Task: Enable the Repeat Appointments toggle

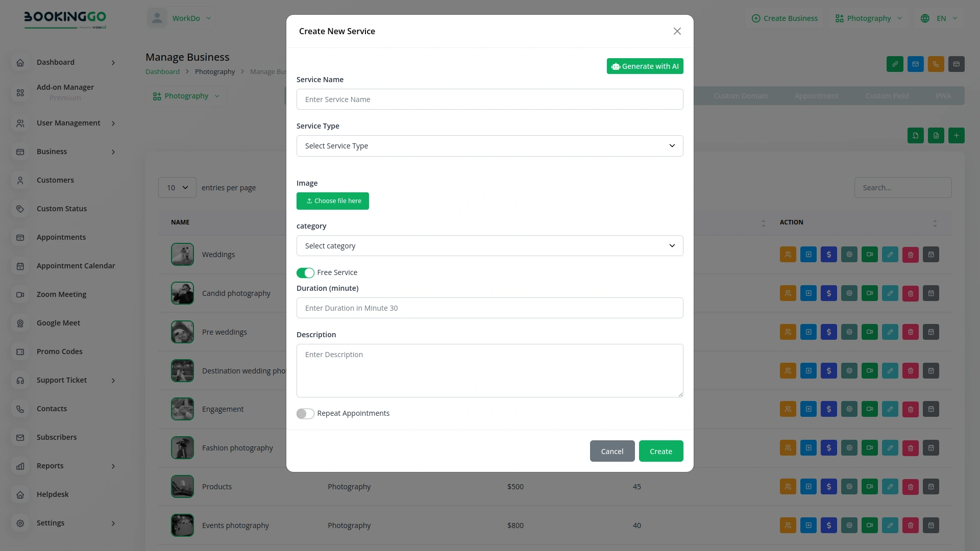Action: (305, 414)
